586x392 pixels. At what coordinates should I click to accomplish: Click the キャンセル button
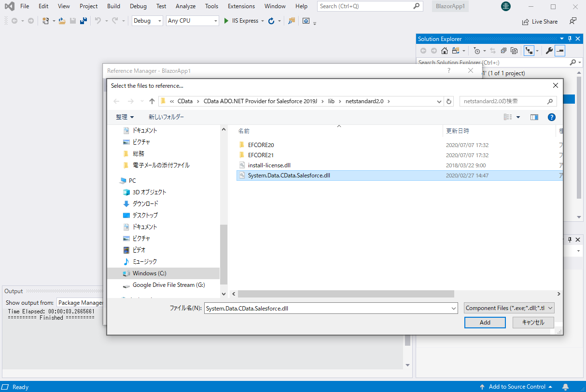pos(533,323)
